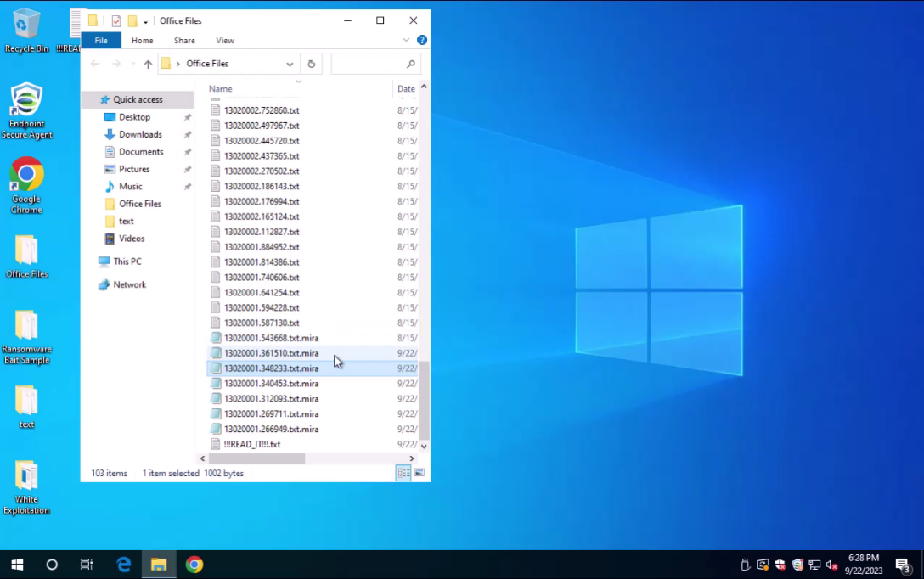The height and width of the screenshot is (579, 924).
Task: Refresh the Office Files folder view
Action: pos(312,64)
